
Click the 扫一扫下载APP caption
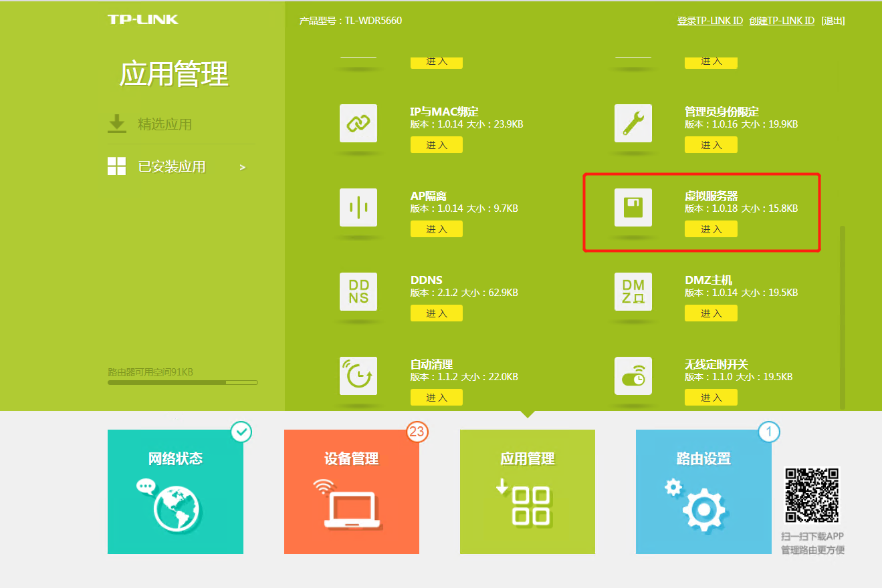(x=812, y=537)
